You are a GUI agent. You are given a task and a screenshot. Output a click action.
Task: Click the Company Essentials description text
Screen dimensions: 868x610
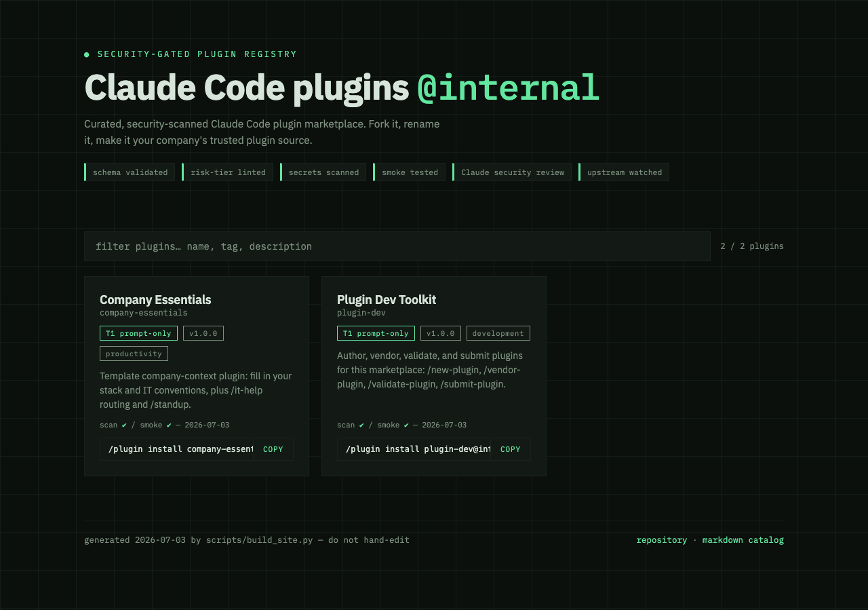[196, 390]
